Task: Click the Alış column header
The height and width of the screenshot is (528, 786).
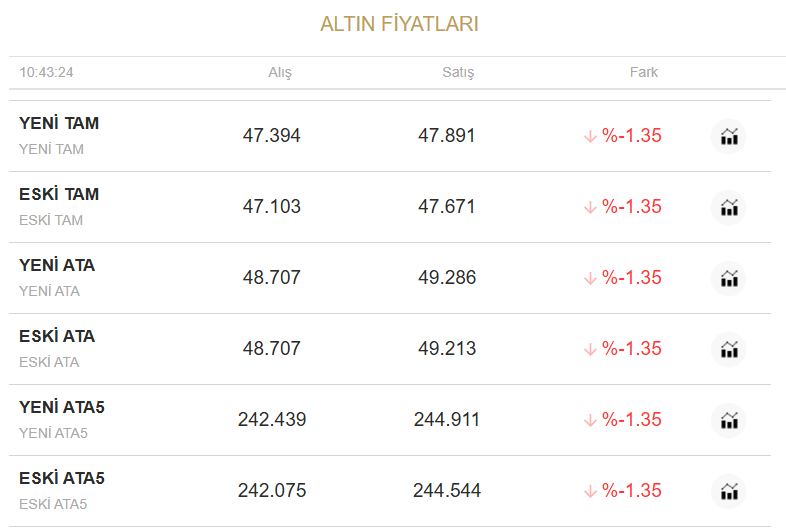Action: (x=280, y=73)
